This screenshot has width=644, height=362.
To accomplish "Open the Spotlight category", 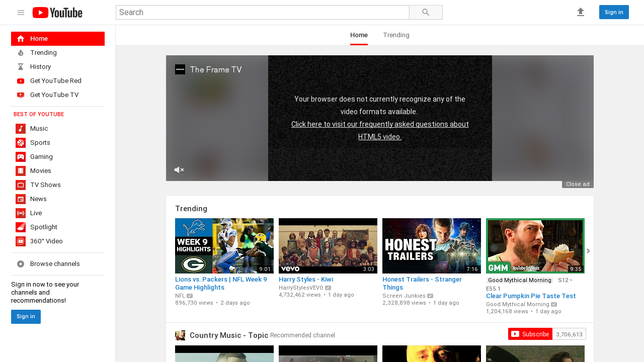I will (x=58, y=227).
